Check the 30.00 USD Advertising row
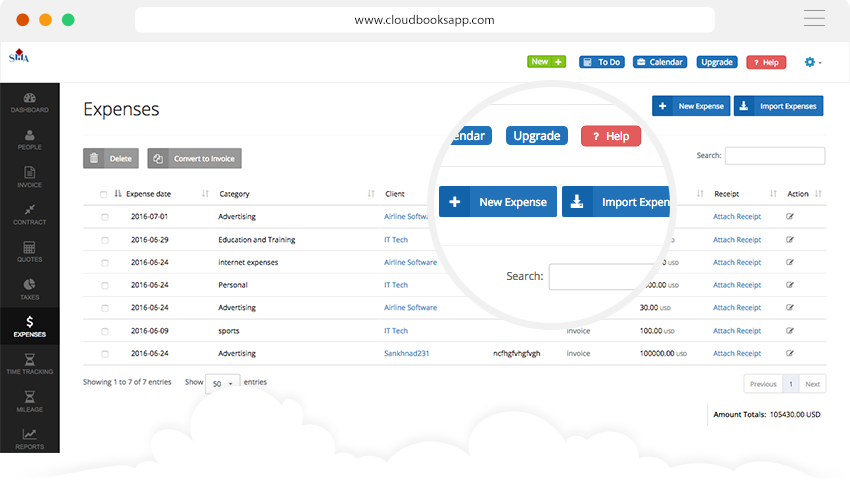This screenshot has width=850, height=480. pos(105,308)
